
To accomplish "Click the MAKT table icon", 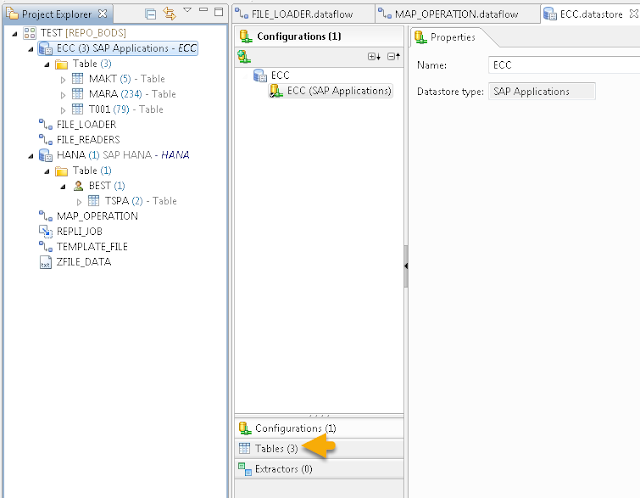I will click(78, 78).
